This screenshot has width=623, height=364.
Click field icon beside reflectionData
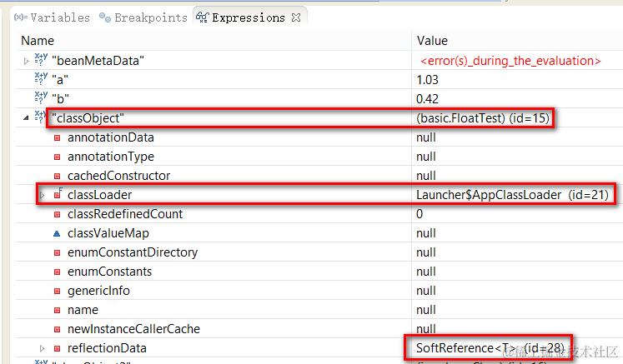(58, 348)
